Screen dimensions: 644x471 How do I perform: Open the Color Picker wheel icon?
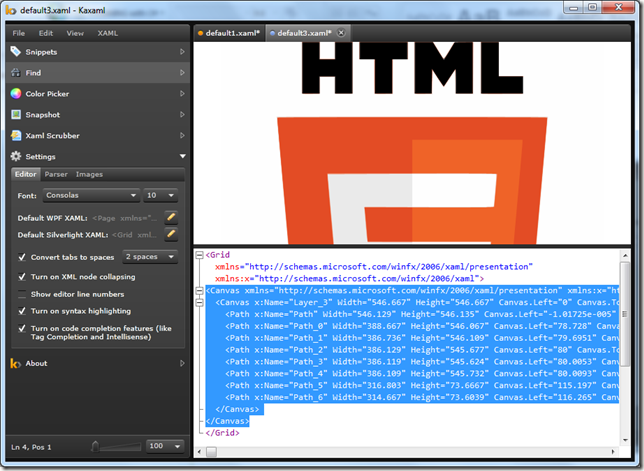tap(16, 94)
